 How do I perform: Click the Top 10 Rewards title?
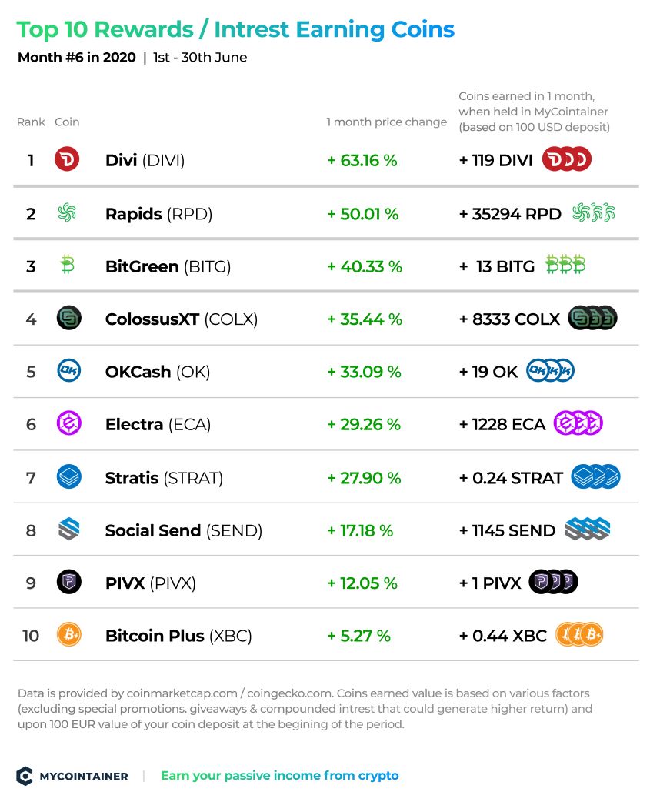[235, 29]
